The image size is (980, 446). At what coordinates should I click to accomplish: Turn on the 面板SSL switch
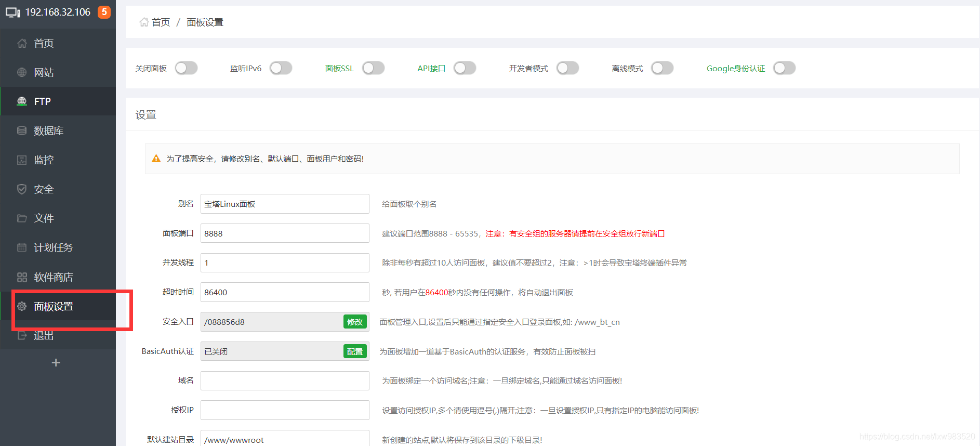373,68
